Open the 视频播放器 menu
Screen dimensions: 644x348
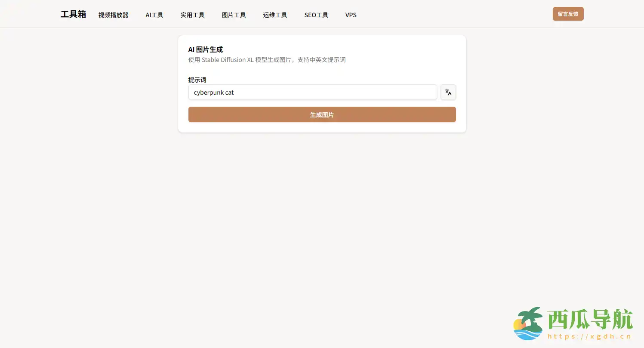click(113, 15)
